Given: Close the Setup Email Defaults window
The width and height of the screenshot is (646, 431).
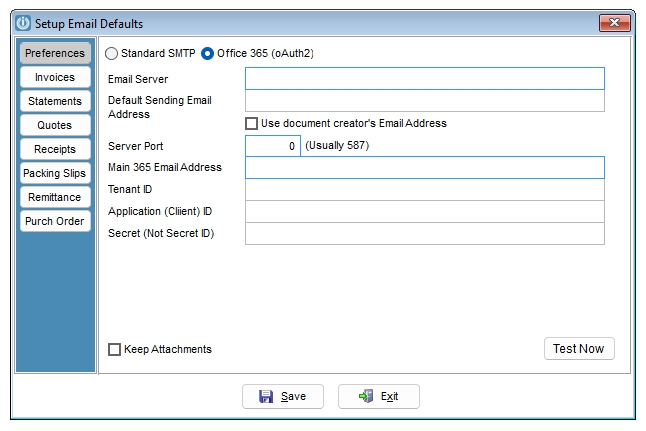Looking at the screenshot, I should [614, 23].
